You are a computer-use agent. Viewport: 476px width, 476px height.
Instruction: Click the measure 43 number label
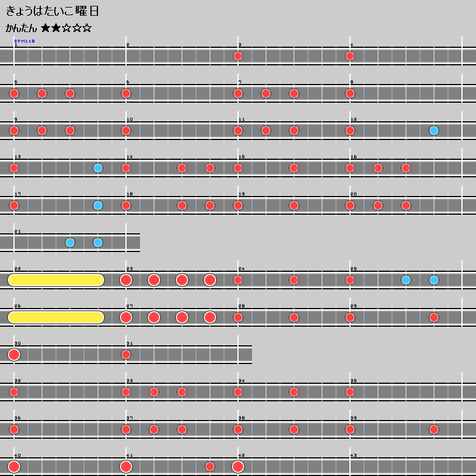tap(353, 455)
